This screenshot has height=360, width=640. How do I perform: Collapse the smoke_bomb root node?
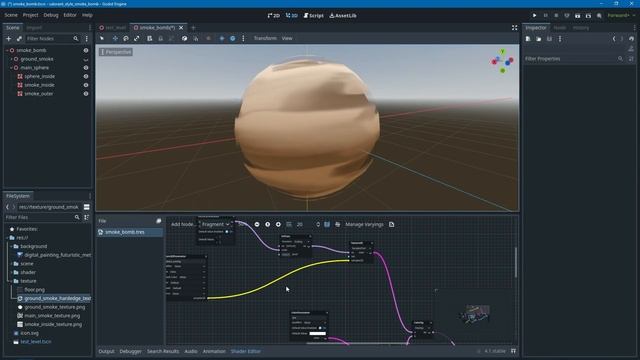7,50
